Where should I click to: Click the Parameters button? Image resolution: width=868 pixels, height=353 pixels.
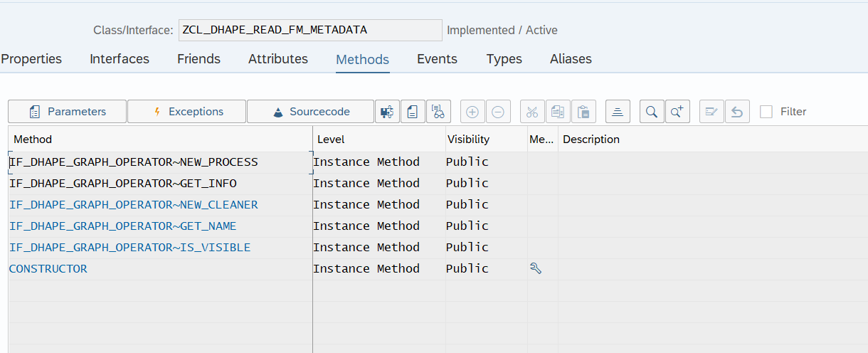tap(68, 112)
